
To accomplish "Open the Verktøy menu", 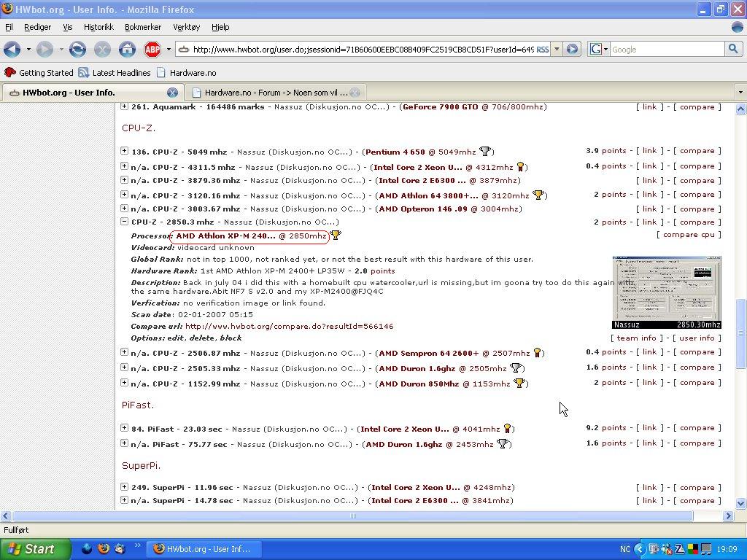I will tap(186, 27).
